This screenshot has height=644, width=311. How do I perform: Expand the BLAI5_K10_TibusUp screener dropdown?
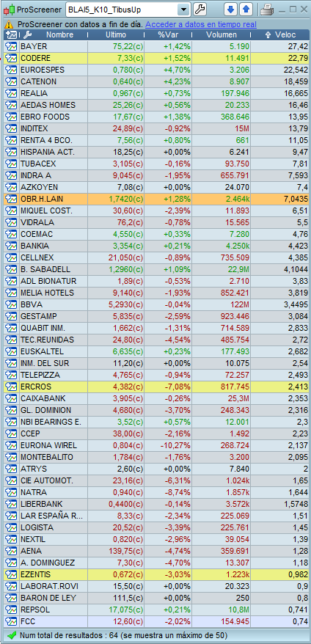click(x=183, y=10)
